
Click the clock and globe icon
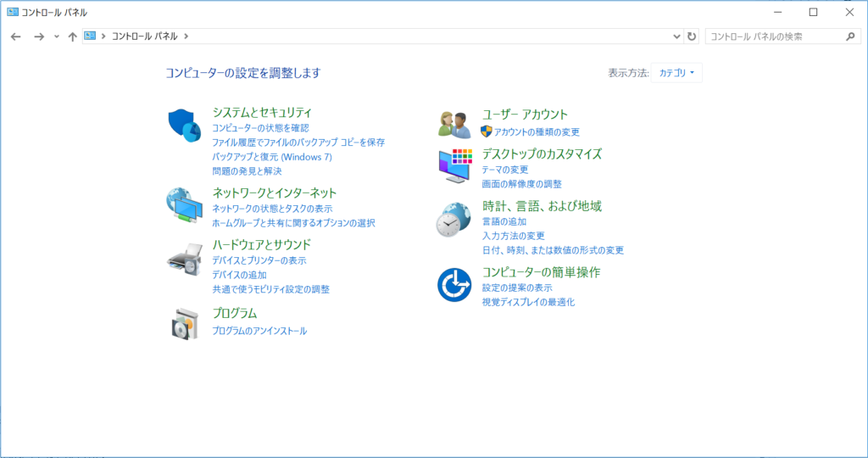point(453,220)
